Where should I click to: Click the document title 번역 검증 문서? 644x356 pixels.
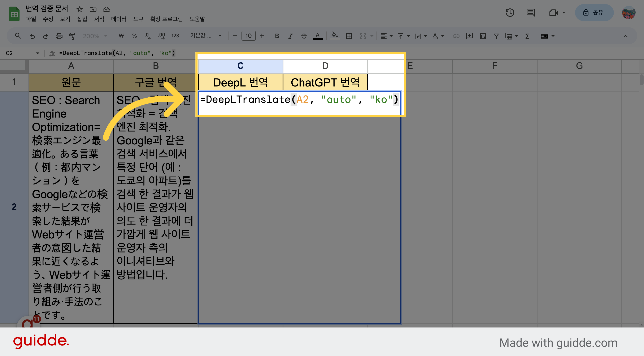[x=47, y=9]
